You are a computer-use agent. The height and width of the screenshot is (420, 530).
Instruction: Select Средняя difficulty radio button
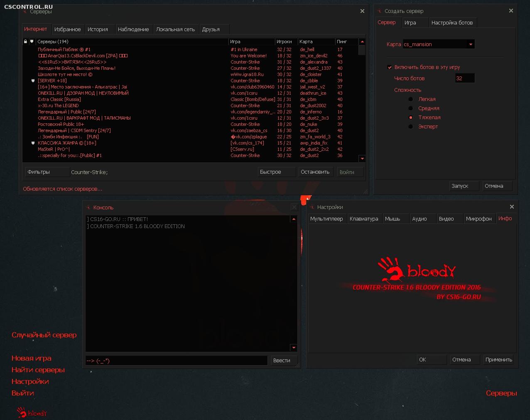click(411, 108)
